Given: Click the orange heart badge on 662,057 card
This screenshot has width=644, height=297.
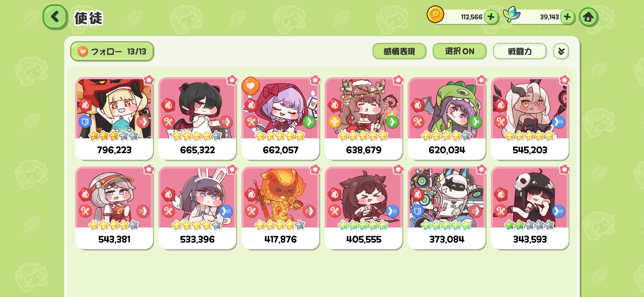Looking at the screenshot, I should click(250, 86).
